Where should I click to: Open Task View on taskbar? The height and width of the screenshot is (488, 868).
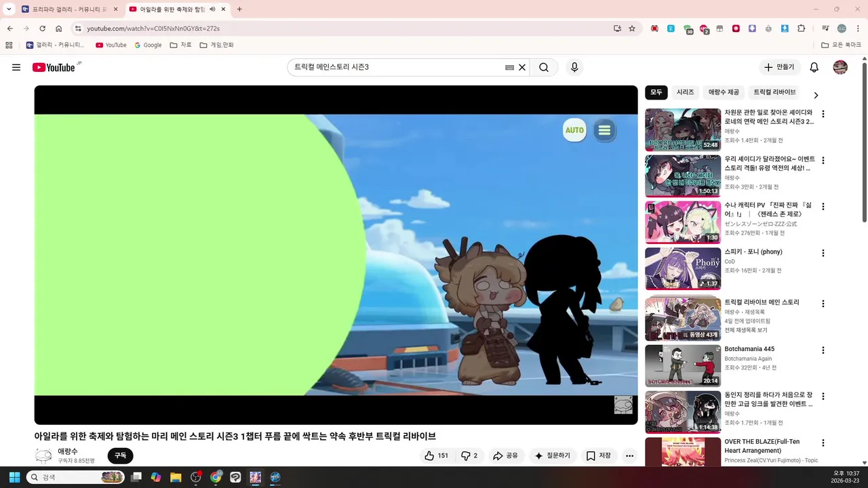click(136, 477)
